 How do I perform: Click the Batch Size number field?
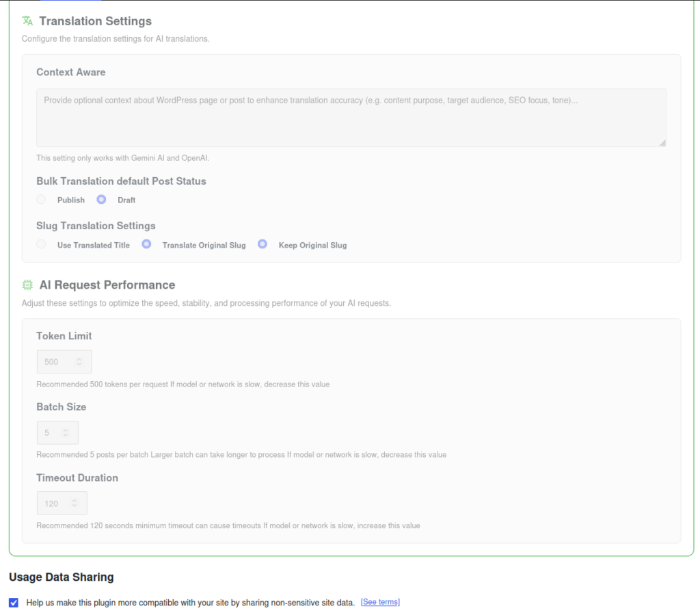click(57, 432)
